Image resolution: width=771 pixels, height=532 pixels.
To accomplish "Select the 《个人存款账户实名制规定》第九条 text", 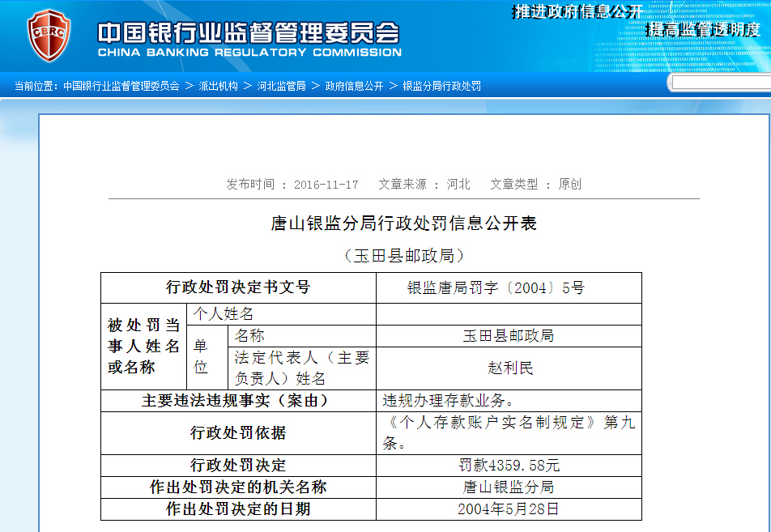I will coord(509,432).
